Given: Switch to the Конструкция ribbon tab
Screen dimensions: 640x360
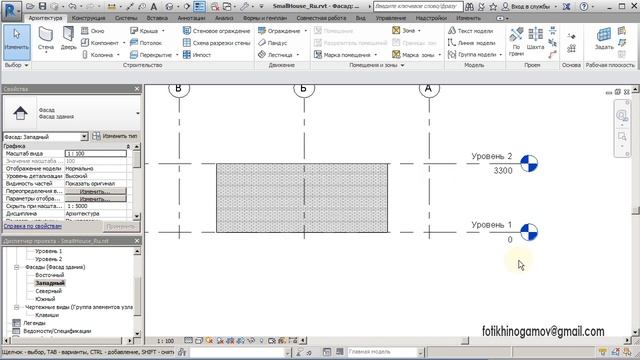Looking at the screenshot, I should click(x=88, y=18).
